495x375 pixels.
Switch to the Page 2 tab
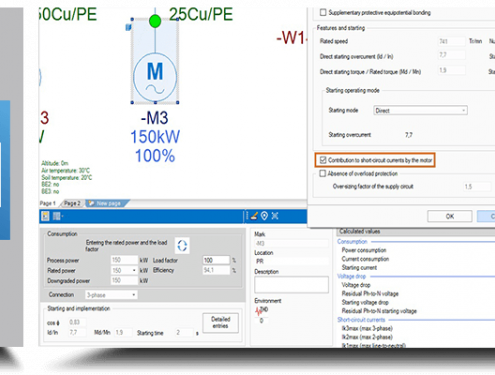[72, 203]
